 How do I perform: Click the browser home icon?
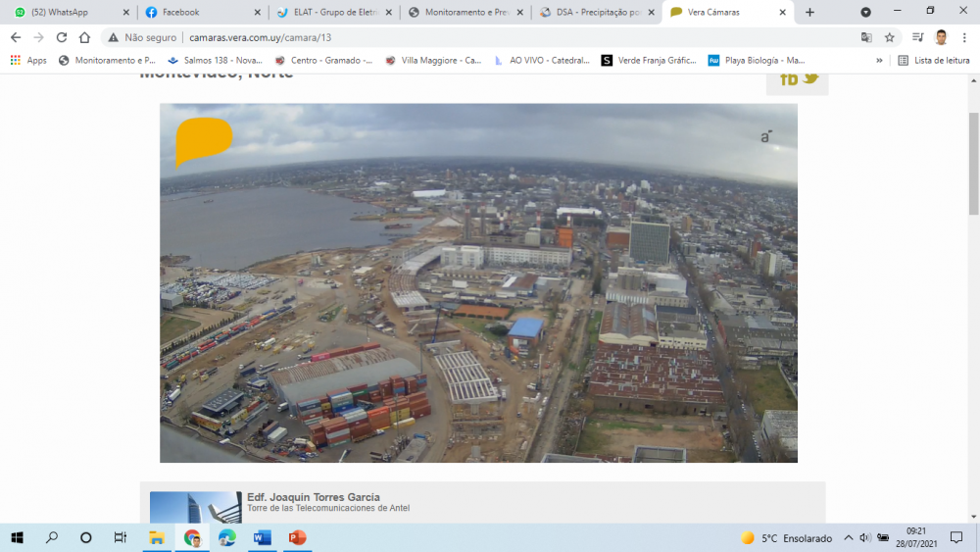tap(85, 37)
